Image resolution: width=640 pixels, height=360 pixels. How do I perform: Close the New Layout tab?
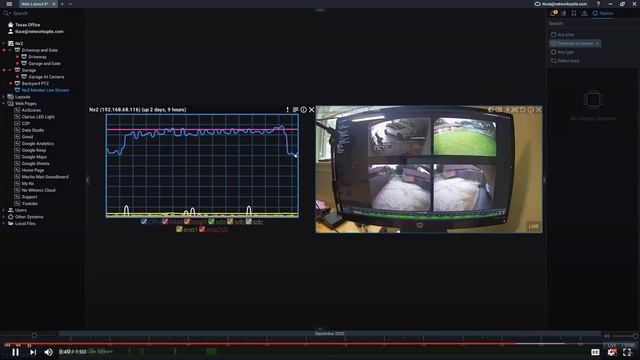point(54,4)
